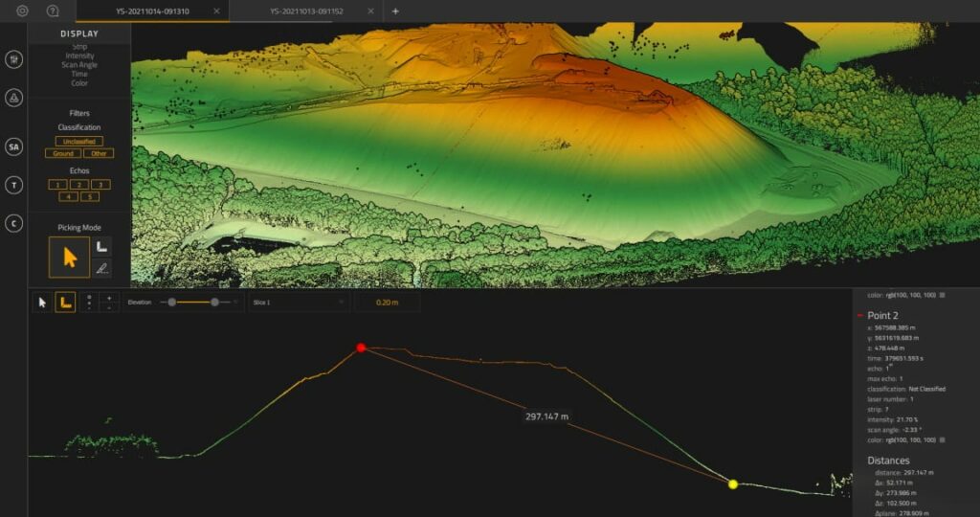Toggle echo filter 1
This screenshot has height=517, width=980.
[57, 185]
